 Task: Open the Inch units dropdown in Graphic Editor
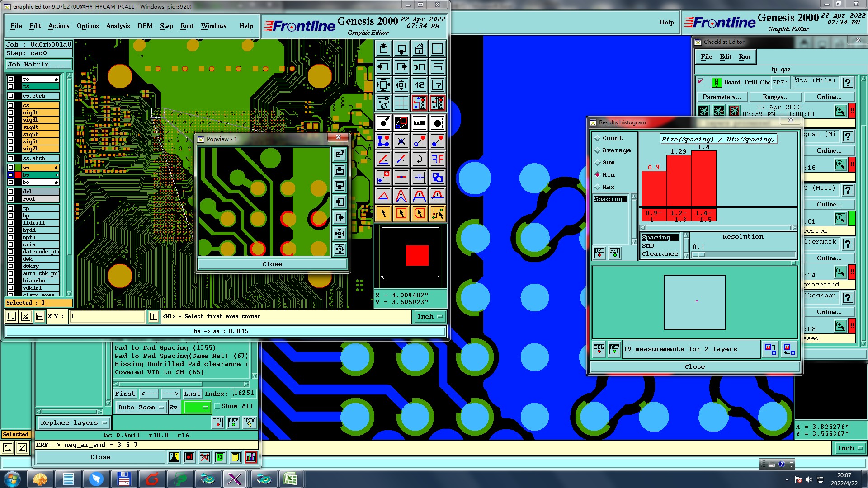coord(429,317)
